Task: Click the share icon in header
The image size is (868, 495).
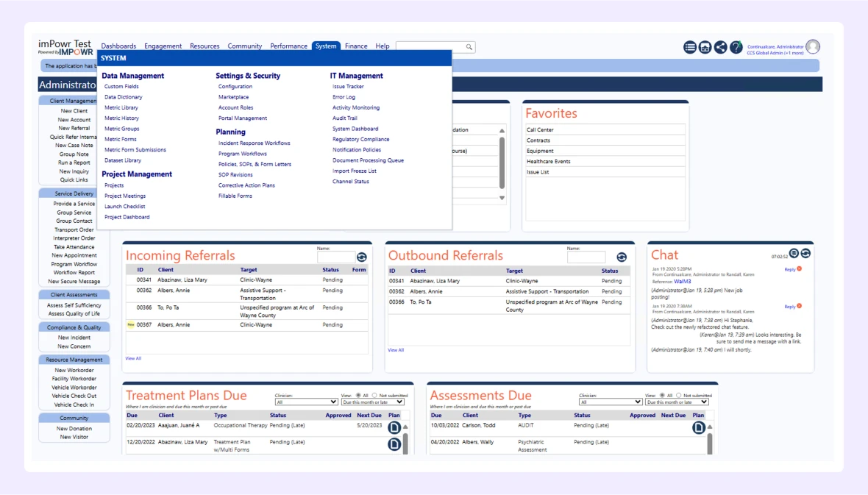Action: point(720,48)
